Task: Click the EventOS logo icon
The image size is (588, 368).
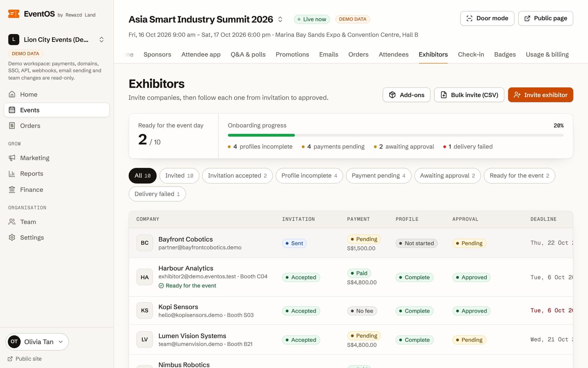Action: pos(14,14)
